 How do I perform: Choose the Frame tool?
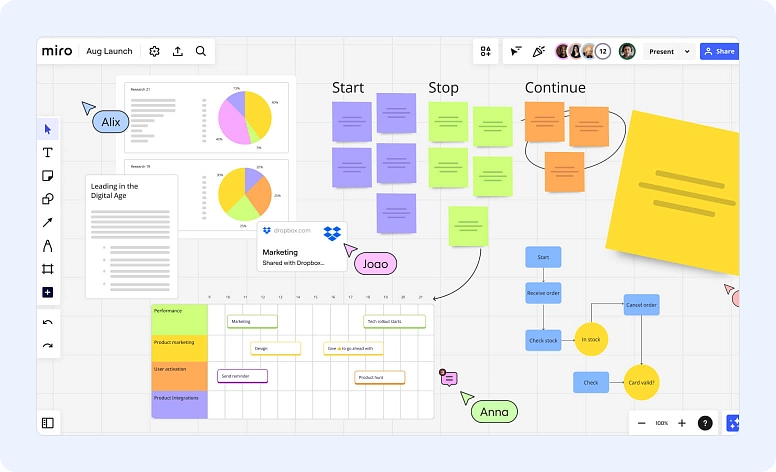pyautogui.click(x=48, y=269)
